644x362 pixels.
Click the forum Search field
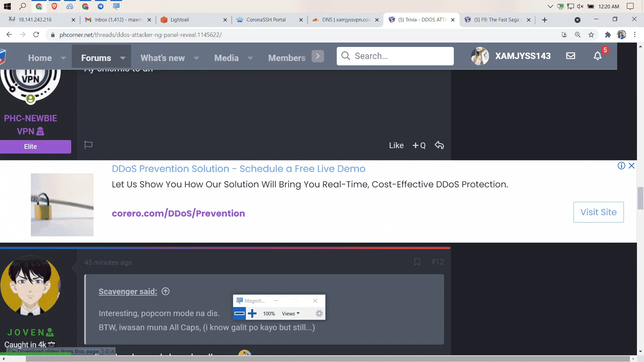pos(395,56)
